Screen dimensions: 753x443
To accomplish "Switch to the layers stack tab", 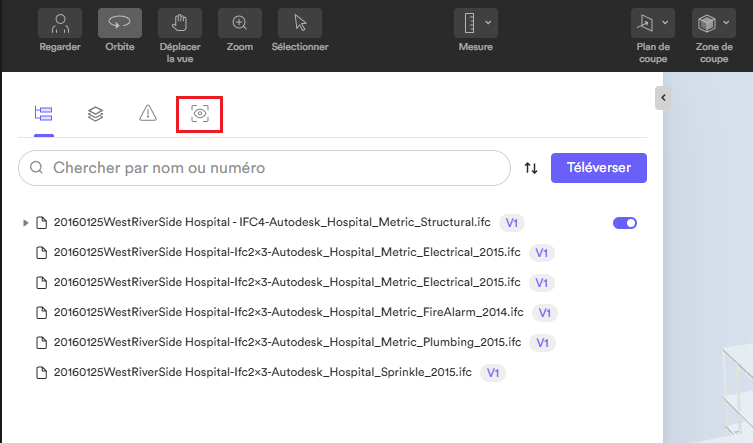I will [x=96, y=114].
